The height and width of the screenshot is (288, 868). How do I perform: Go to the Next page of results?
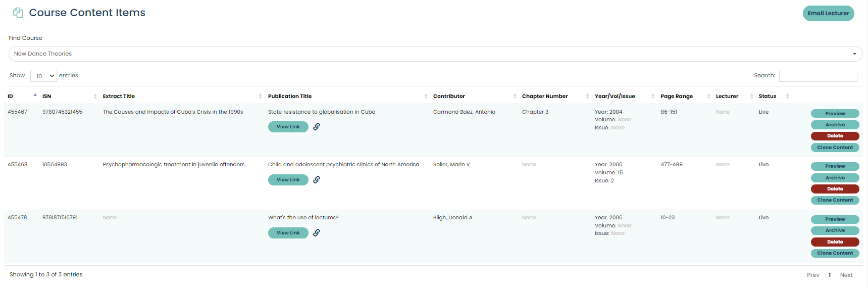tap(846, 275)
